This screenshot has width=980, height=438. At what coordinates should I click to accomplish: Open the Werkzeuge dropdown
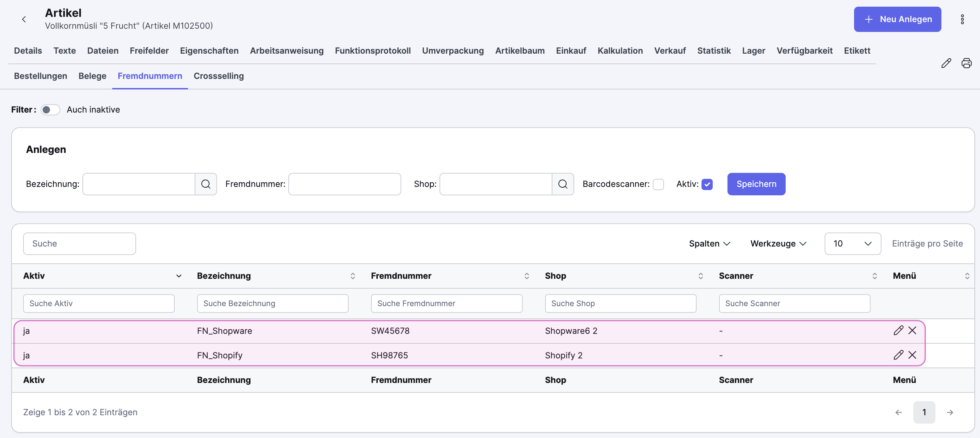[778, 243]
